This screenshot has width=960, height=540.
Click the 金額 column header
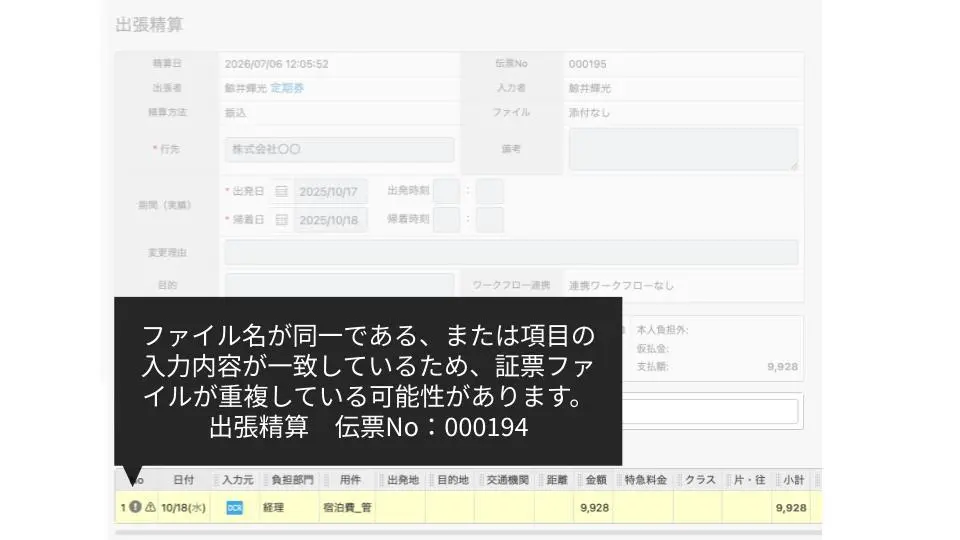[596, 480]
